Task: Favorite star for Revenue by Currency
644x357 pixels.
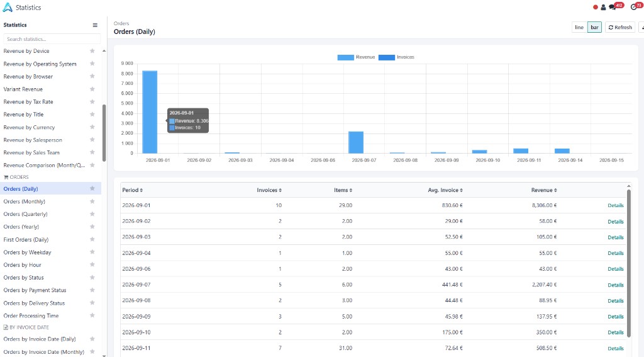Action: click(x=92, y=127)
